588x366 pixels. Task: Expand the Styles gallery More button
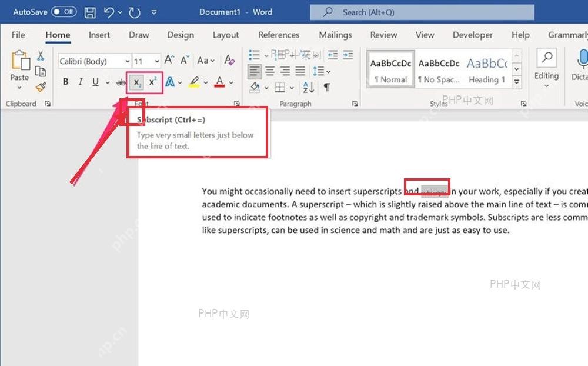[517, 82]
